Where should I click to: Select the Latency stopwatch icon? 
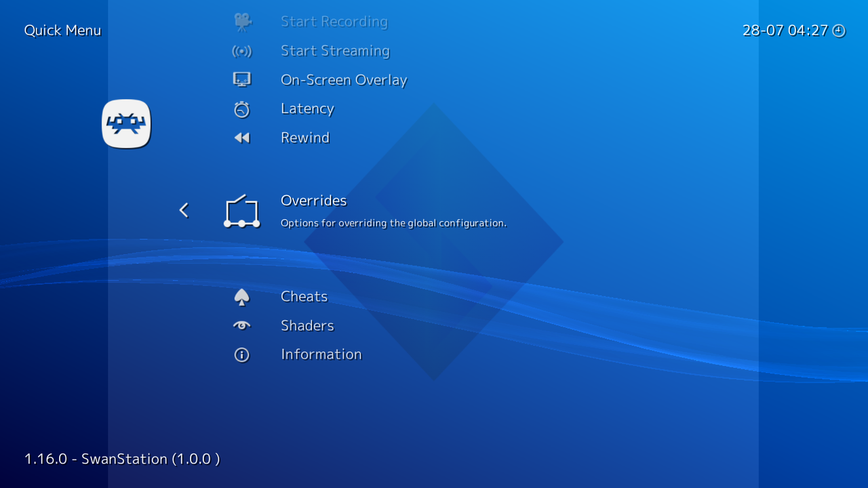[242, 108]
